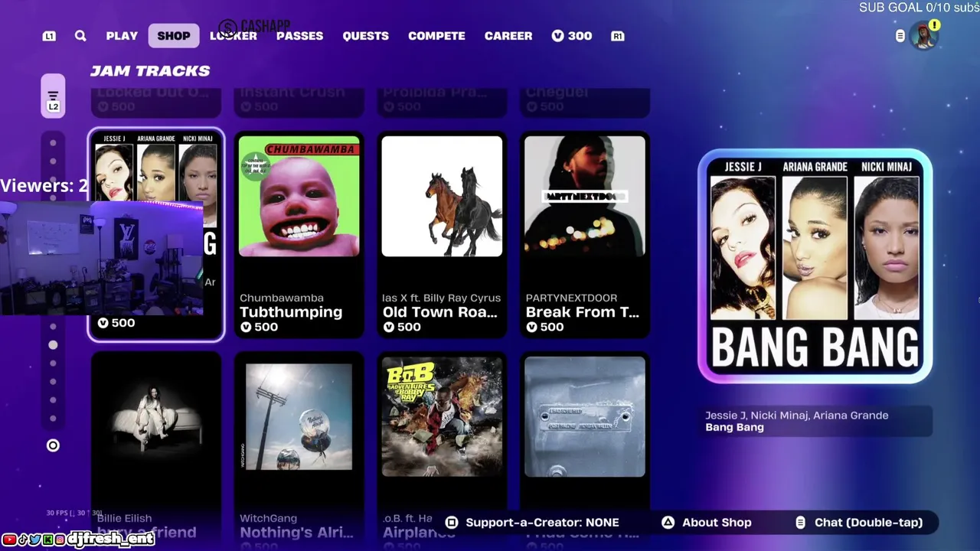This screenshot has width=980, height=551.
Task: Click the large Bang Bang preview artwork
Action: point(815,266)
